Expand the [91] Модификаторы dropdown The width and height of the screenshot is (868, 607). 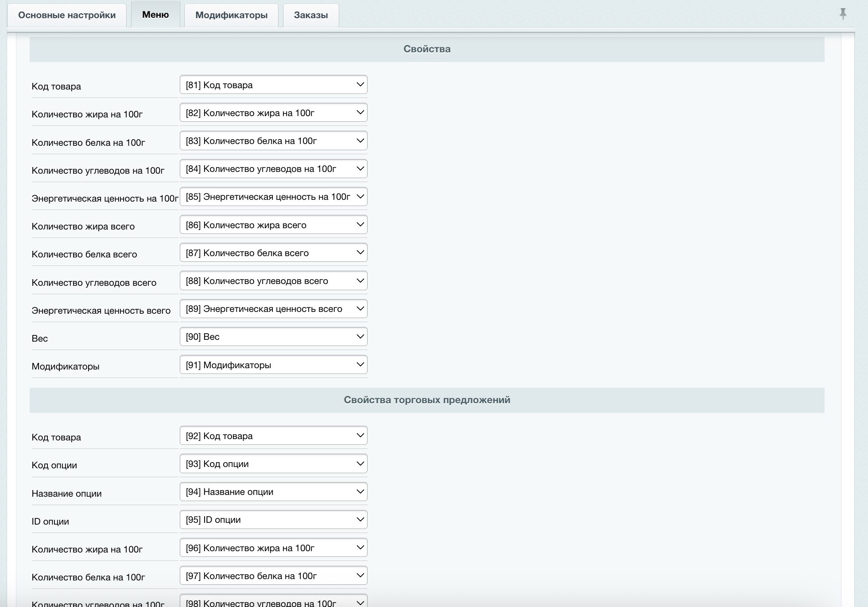pos(273,365)
